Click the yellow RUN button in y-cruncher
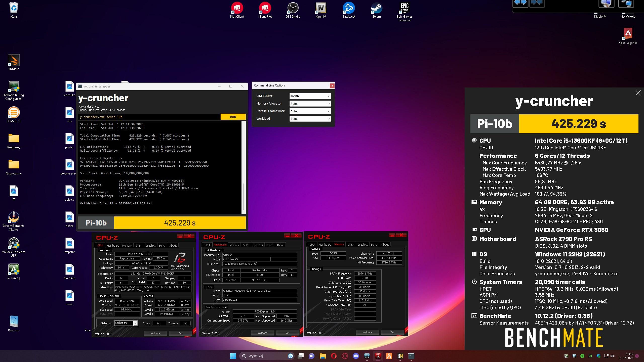This screenshot has height=362, width=644. pyautogui.click(x=233, y=117)
